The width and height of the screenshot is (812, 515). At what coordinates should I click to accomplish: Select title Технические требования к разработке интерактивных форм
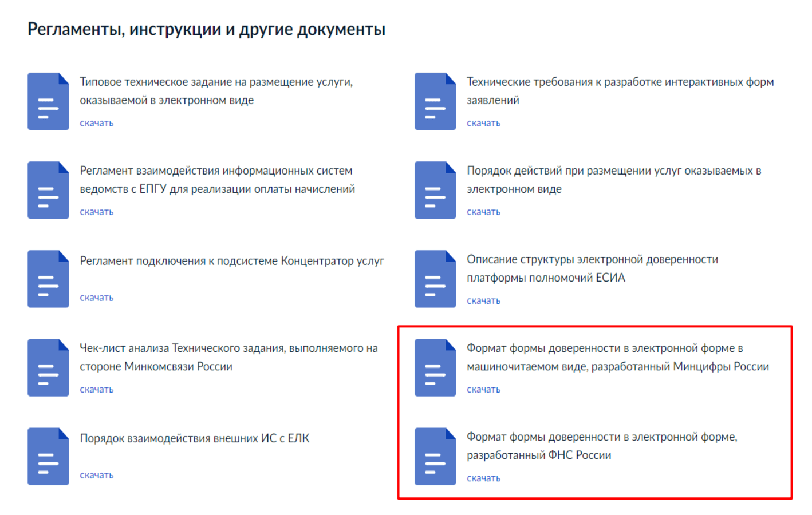tap(620, 91)
